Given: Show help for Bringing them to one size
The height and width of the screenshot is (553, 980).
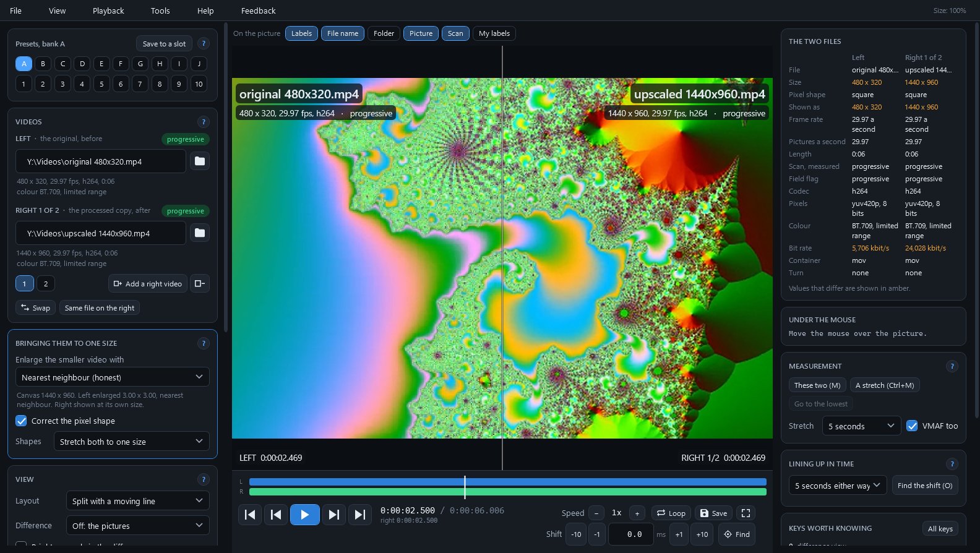Looking at the screenshot, I should [204, 343].
